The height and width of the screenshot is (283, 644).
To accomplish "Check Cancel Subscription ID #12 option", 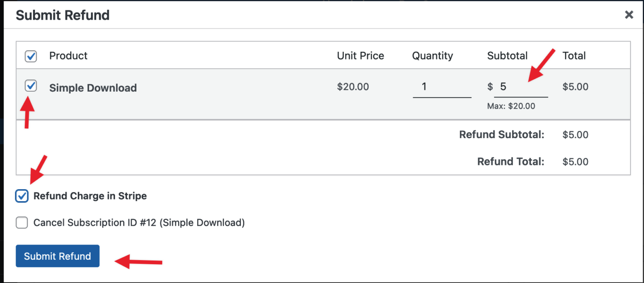I will point(21,222).
